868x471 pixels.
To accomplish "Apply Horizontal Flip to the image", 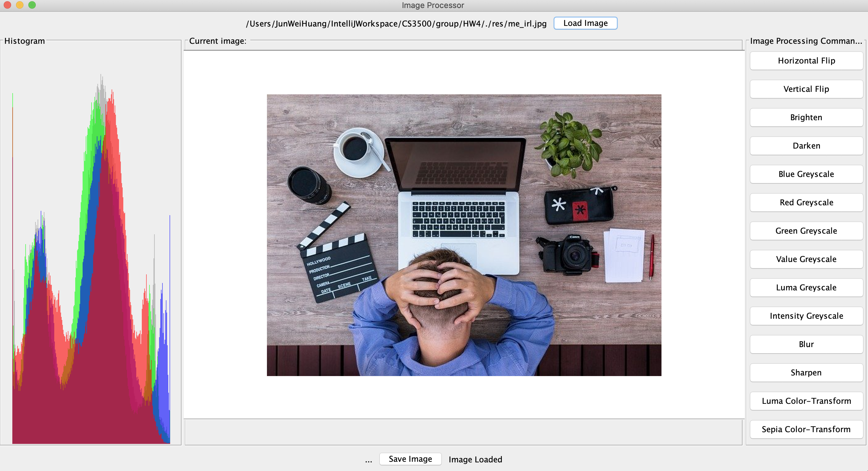I will [806, 61].
